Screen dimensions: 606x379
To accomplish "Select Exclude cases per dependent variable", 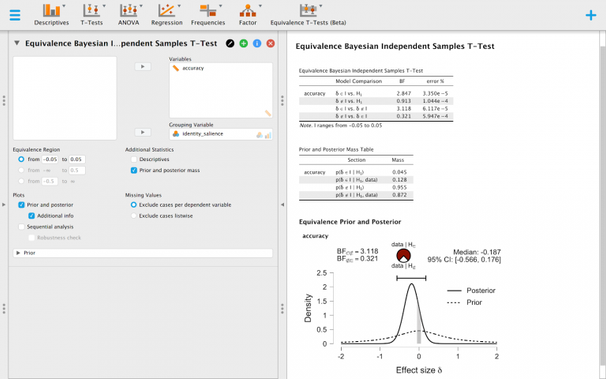I will pos(134,205).
